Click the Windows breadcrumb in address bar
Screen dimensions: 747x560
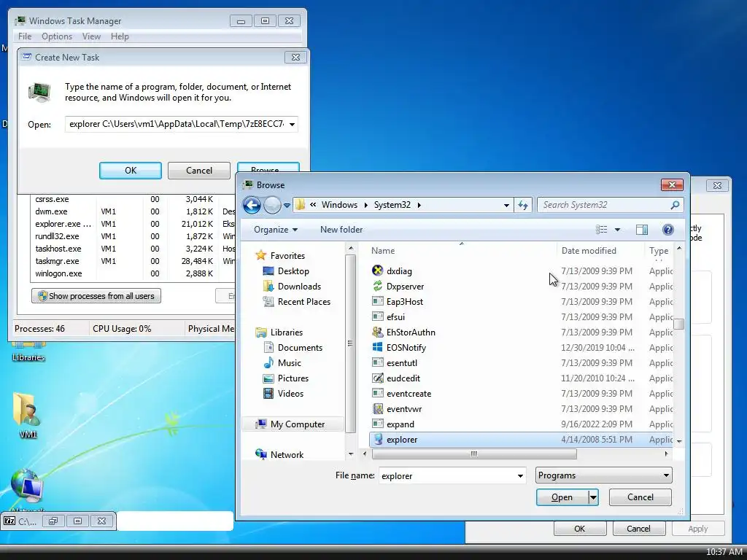click(x=339, y=205)
